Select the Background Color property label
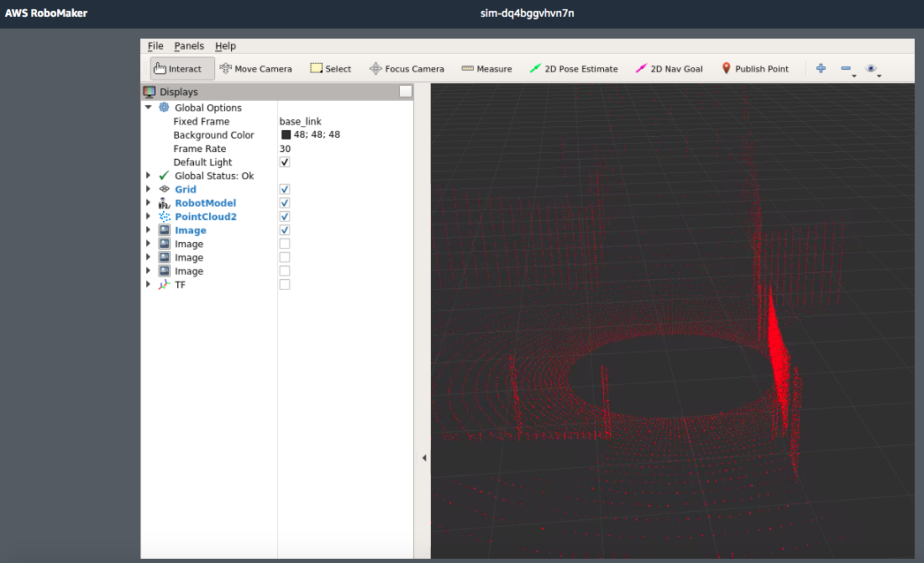This screenshot has height=563, width=924. coord(213,135)
